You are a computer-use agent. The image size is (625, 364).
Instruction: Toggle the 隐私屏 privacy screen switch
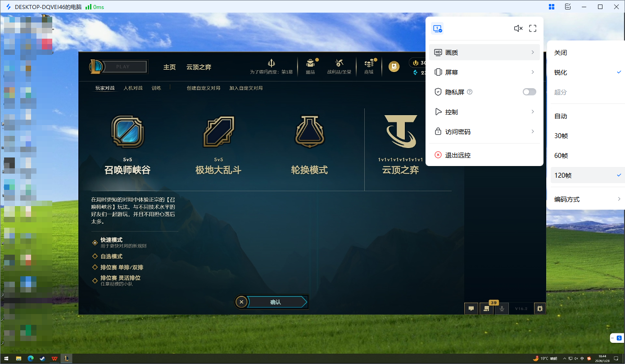tap(529, 92)
